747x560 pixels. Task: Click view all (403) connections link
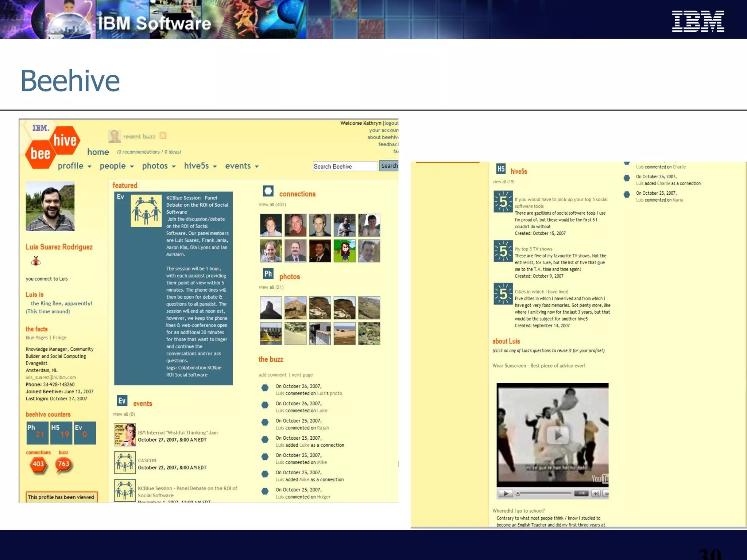(x=272, y=205)
